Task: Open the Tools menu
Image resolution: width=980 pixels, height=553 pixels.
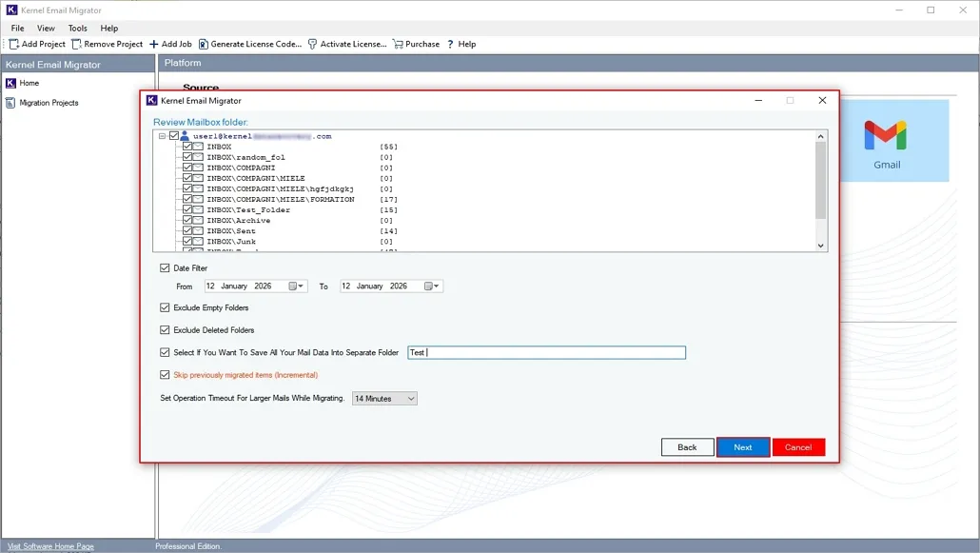Action: (x=78, y=29)
